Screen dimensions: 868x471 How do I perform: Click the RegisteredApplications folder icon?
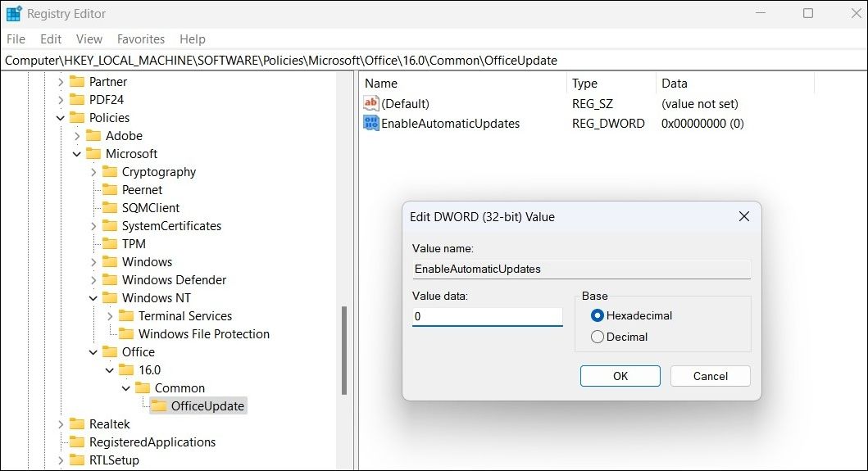pos(77,442)
